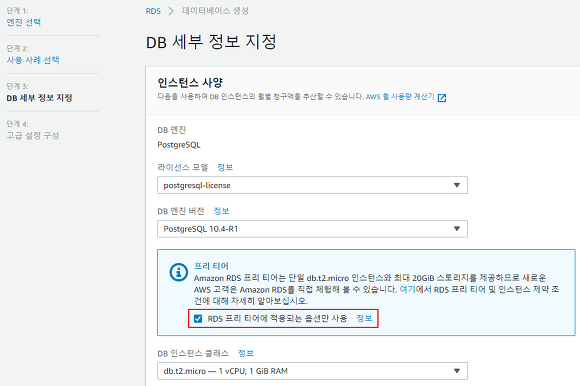Select step 4 고급 설정 구성
580x386 pixels.
[x=33, y=136]
